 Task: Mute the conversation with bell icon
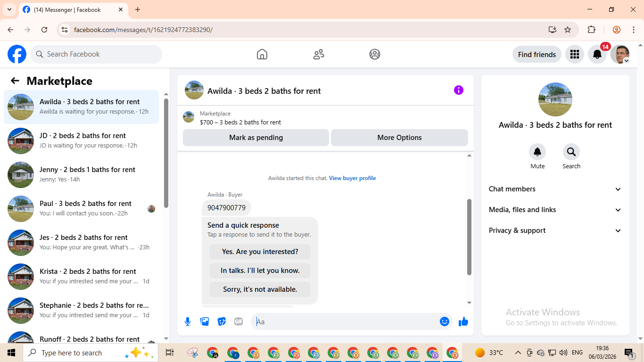pyautogui.click(x=537, y=152)
